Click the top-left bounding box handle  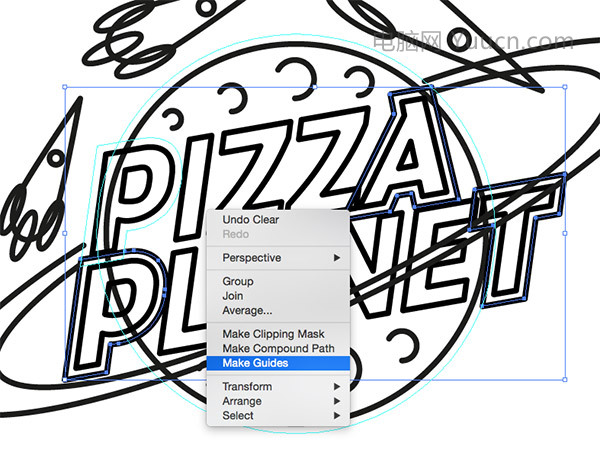pos(65,87)
